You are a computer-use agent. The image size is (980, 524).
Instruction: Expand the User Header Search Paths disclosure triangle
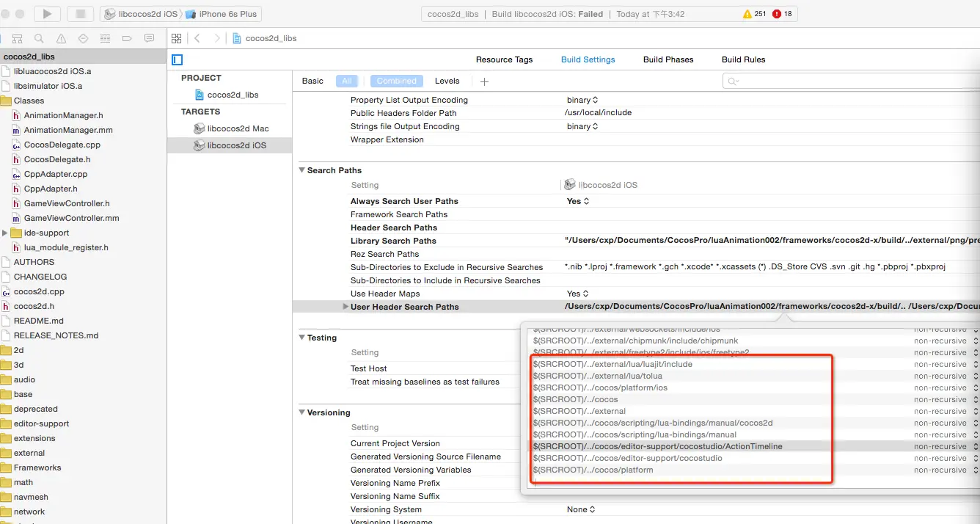pos(345,307)
